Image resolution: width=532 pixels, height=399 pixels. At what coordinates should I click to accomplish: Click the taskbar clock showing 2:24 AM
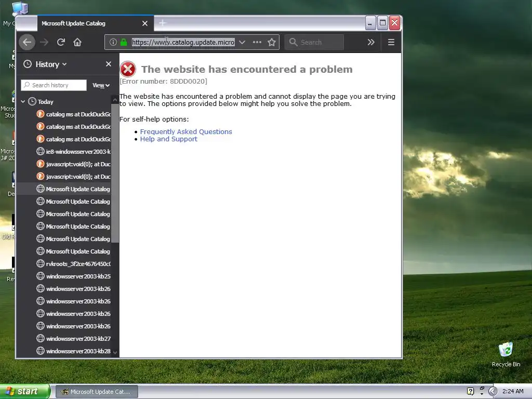(513, 392)
